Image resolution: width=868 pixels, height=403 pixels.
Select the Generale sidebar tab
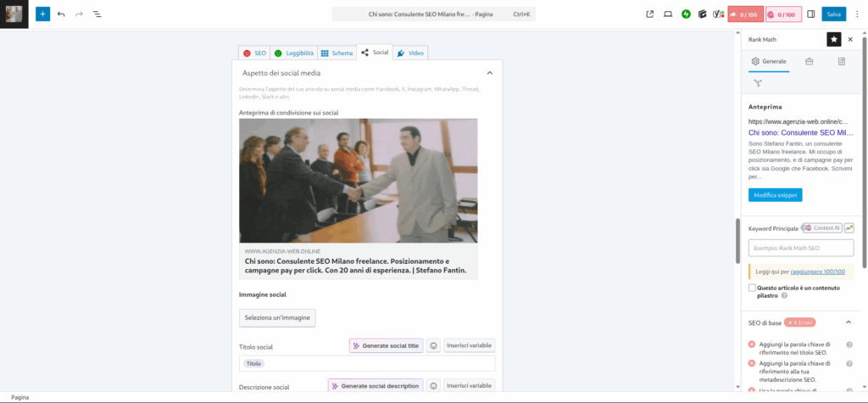[x=769, y=62]
